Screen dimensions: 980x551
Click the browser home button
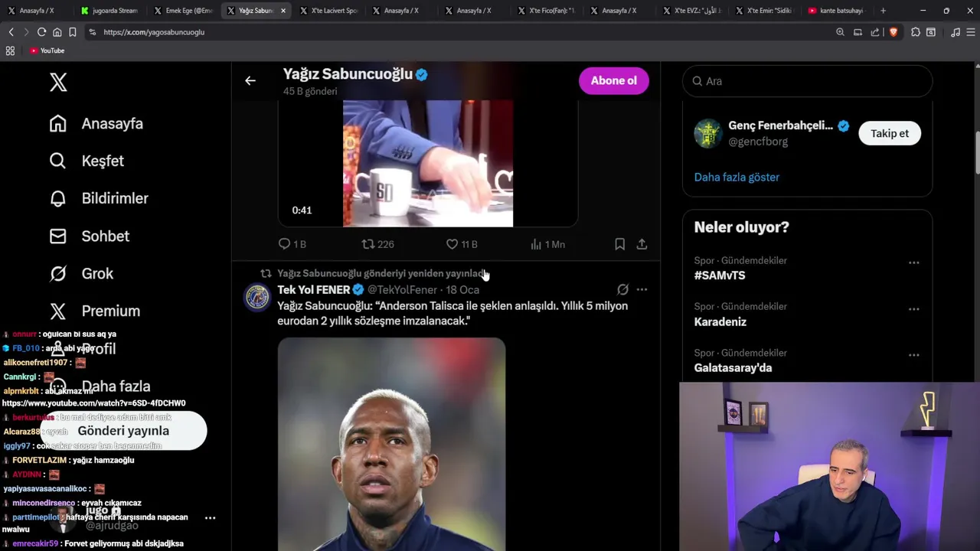point(57,32)
